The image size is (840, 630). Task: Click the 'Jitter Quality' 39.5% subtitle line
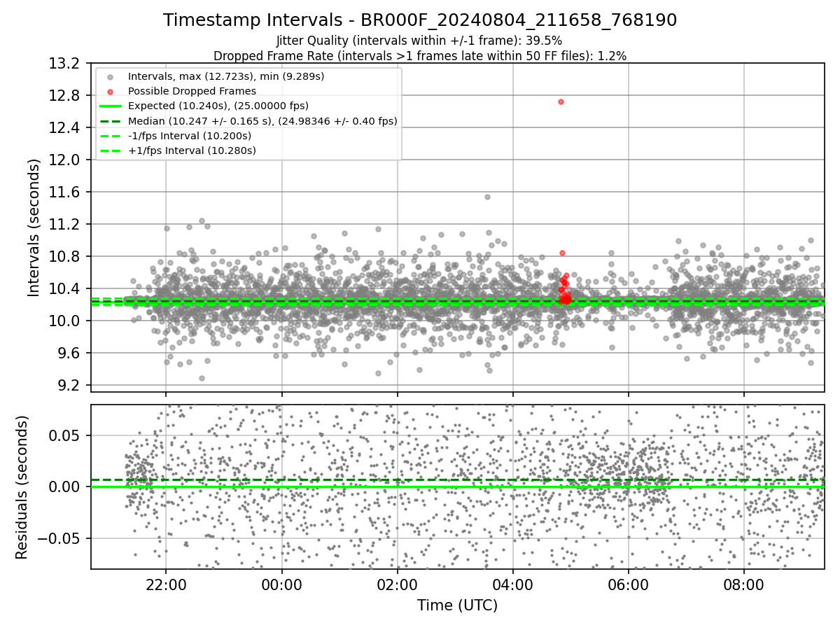click(420, 41)
